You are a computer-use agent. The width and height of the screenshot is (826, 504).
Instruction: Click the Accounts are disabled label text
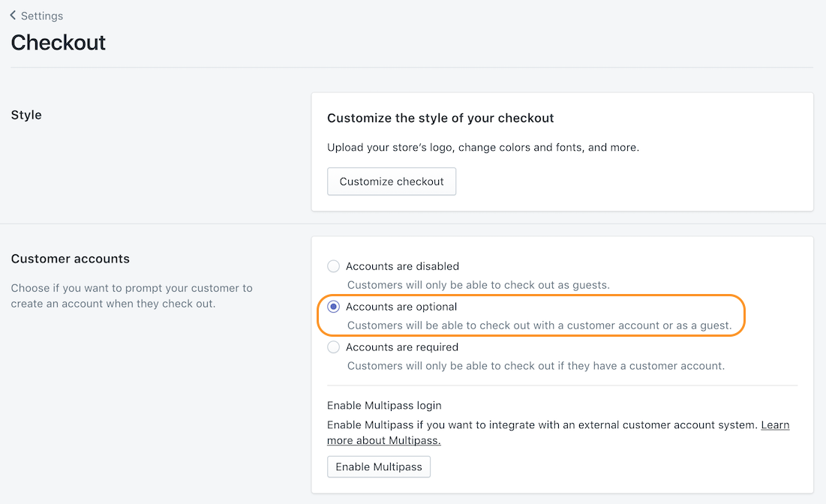(402, 266)
